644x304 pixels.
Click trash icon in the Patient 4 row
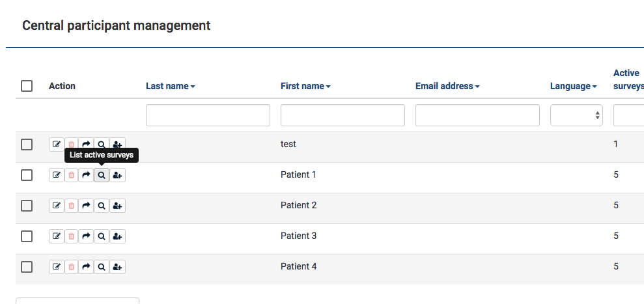[x=72, y=267]
